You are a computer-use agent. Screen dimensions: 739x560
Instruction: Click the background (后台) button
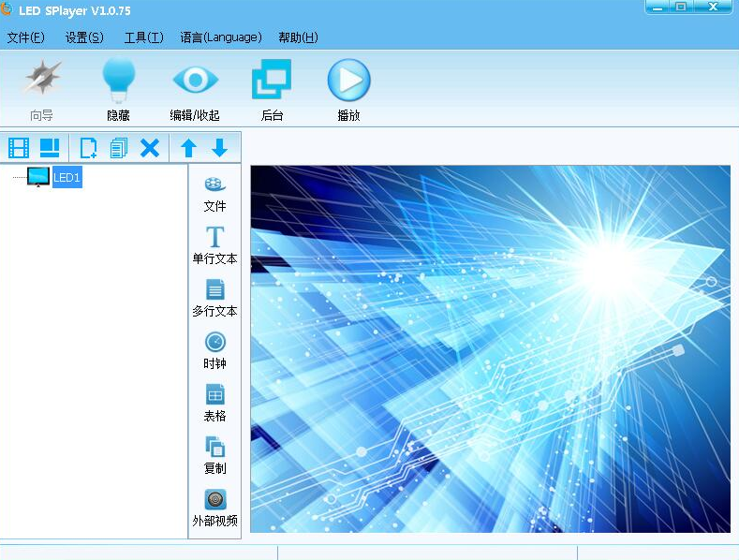[272, 90]
